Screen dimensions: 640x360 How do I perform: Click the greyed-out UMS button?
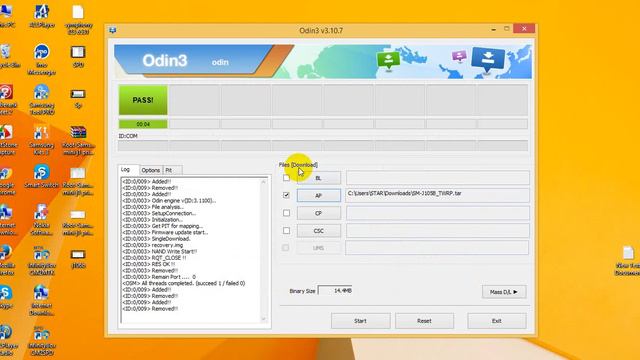click(x=318, y=248)
